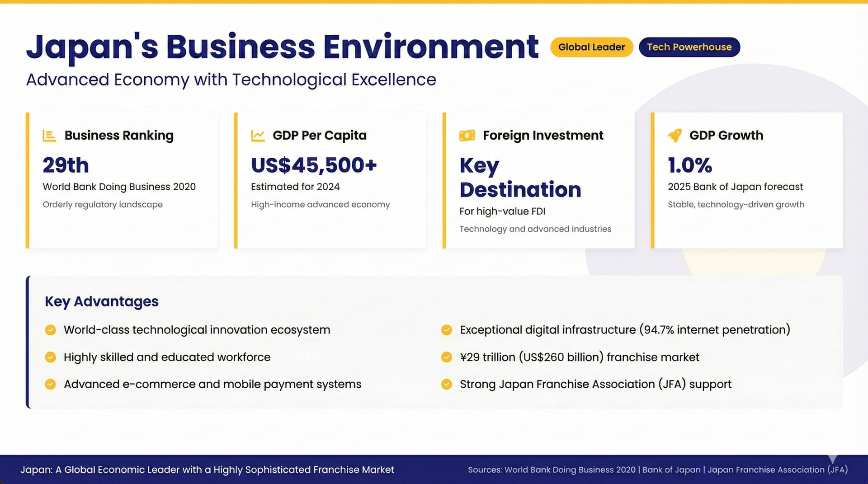Click the GDP Growth rocket icon
Screen dimensions: 868x484
coord(675,135)
